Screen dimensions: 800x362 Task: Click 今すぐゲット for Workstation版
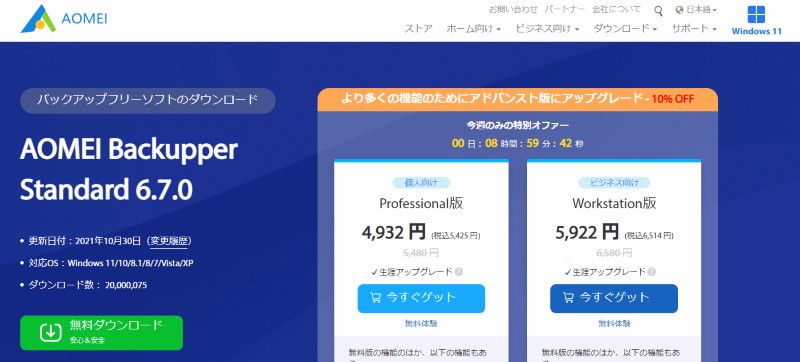pos(614,298)
